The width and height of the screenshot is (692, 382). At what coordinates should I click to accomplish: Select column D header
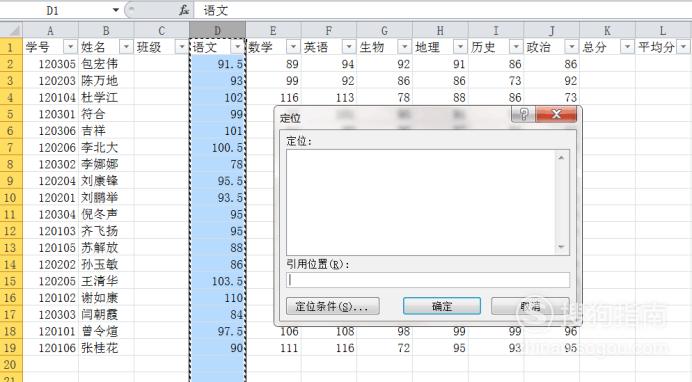[217, 30]
